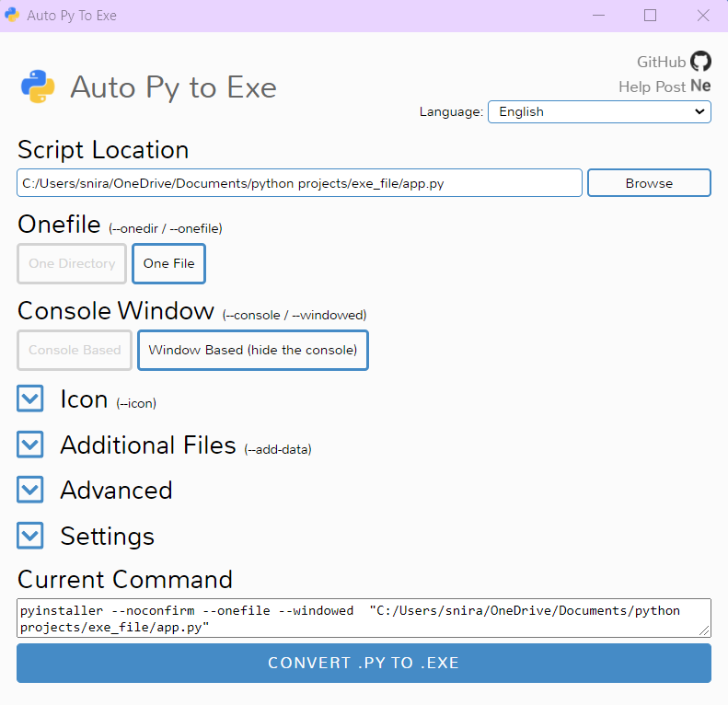
Task: Close the Auto Py To Exe window
Action: (x=703, y=16)
